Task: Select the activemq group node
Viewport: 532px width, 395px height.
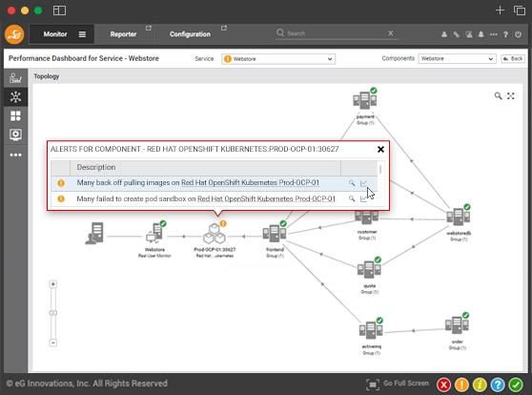Action: (x=371, y=329)
